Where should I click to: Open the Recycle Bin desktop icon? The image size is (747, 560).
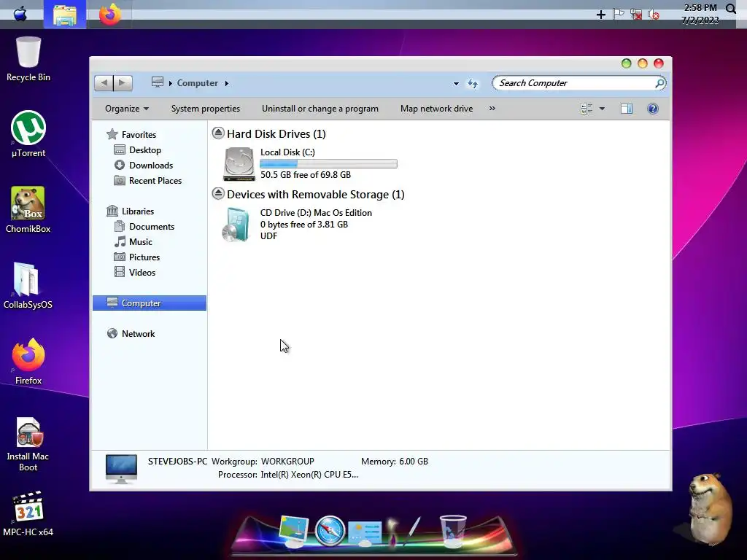pos(28,60)
